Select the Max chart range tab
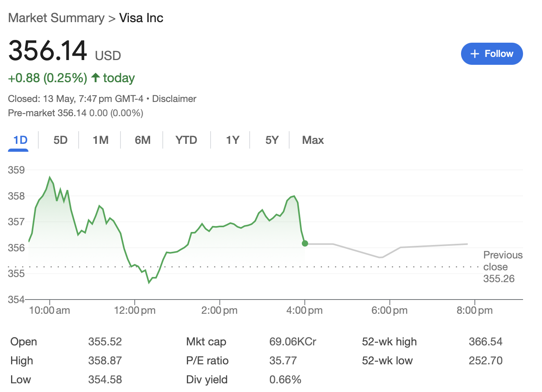This screenshot has height=392, width=542. [313, 140]
